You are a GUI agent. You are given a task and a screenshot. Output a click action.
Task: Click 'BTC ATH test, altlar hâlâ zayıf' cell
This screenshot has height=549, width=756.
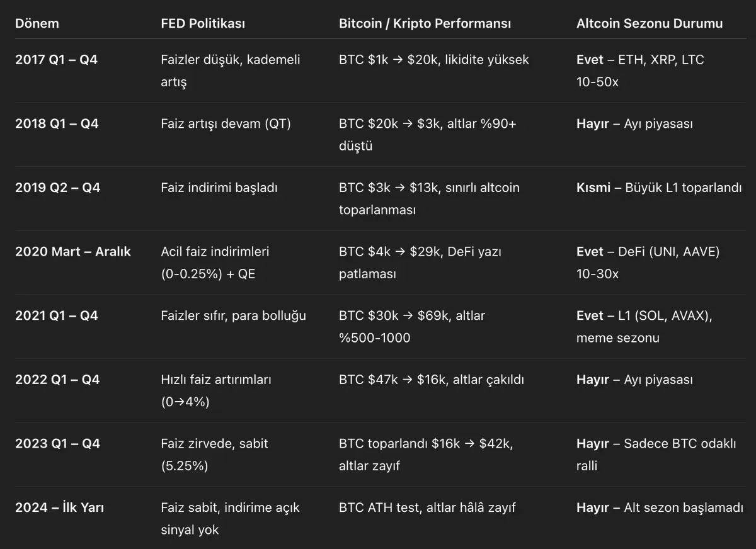click(x=427, y=507)
